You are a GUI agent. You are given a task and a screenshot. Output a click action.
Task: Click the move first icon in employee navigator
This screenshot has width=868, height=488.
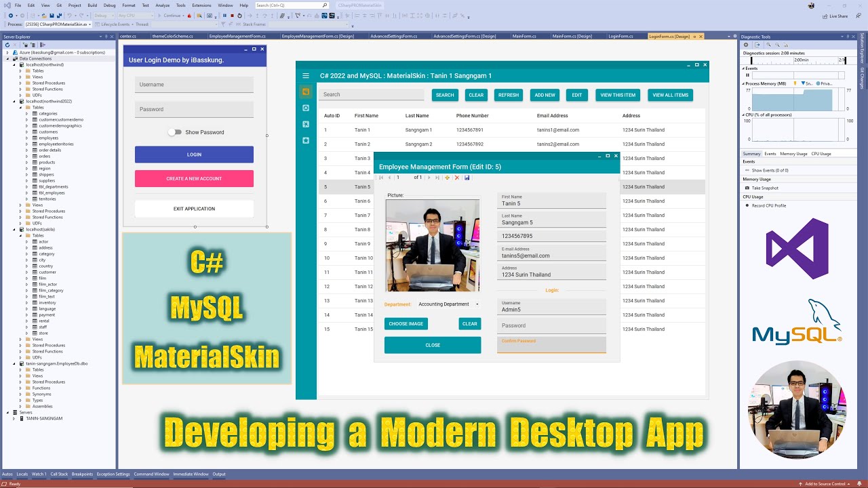381,178
